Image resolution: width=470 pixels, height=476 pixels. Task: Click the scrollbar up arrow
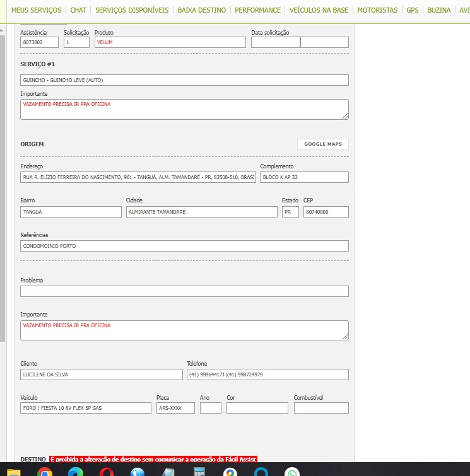(2, 30)
